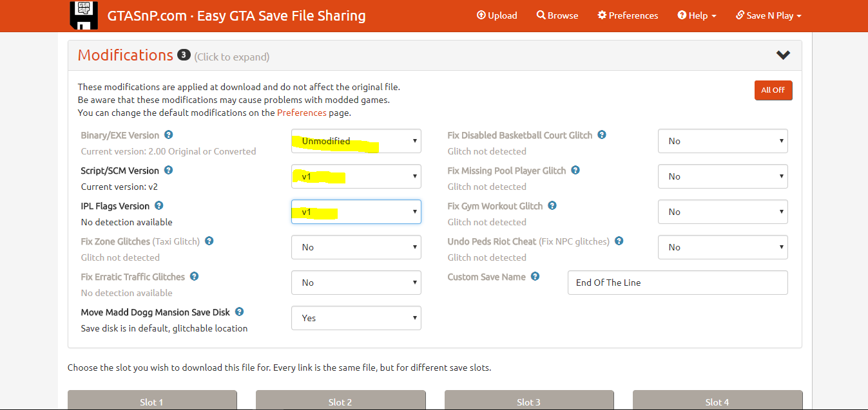
Task: Follow the Preferences link in the description
Action: [x=302, y=113]
